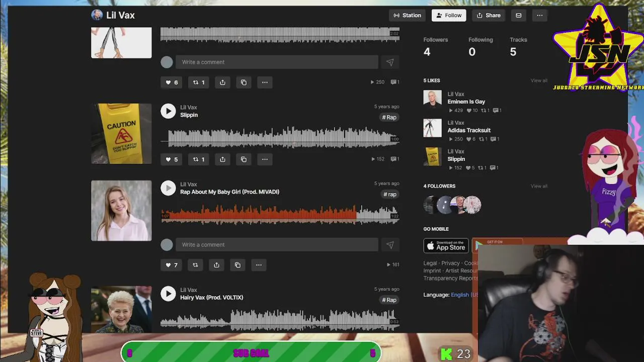Viewport: 644px width, 362px height.
Task: Copy link of topmost track with 250 plays
Action: coord(244,82)
